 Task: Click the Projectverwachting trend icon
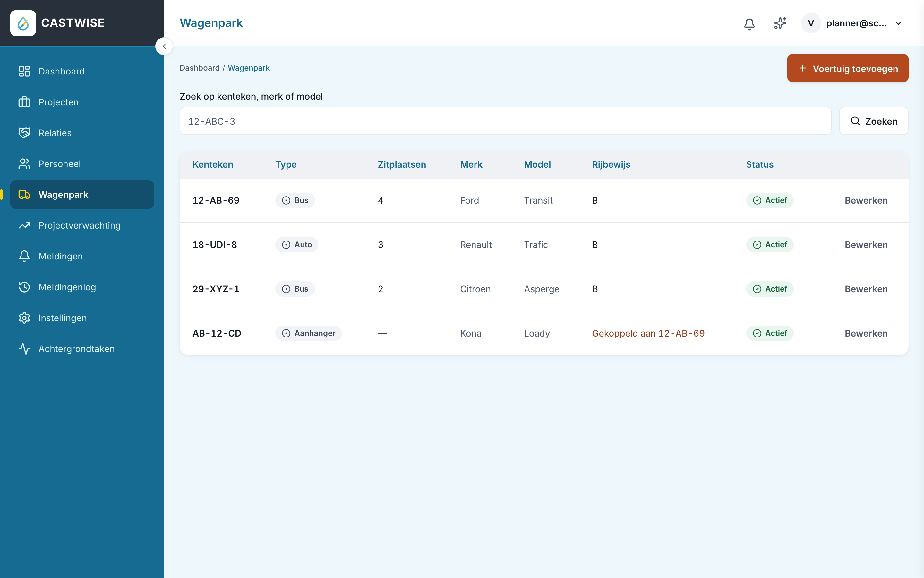click(x=24, y=225)
